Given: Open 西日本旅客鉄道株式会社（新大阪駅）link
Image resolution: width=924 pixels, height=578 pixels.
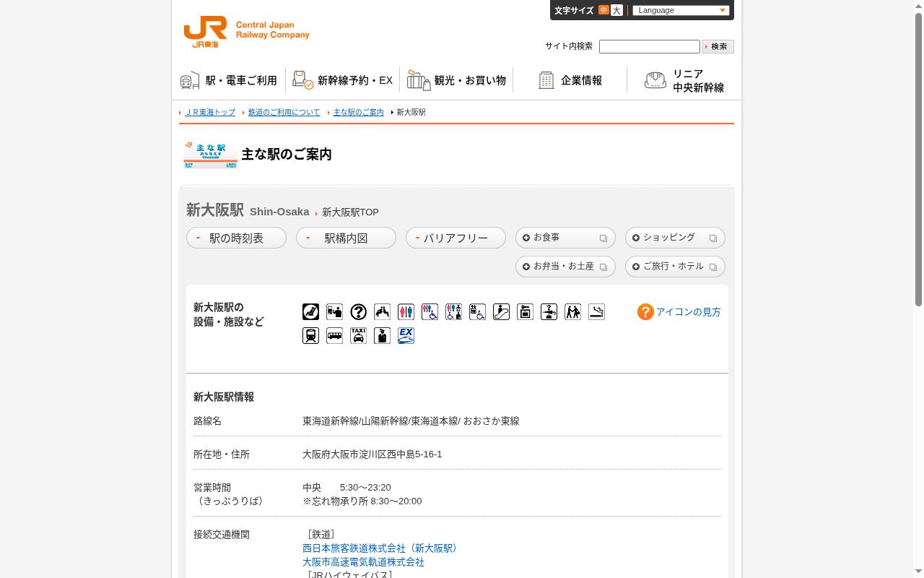Looking at the screenshot, I should tap(382, 548).
